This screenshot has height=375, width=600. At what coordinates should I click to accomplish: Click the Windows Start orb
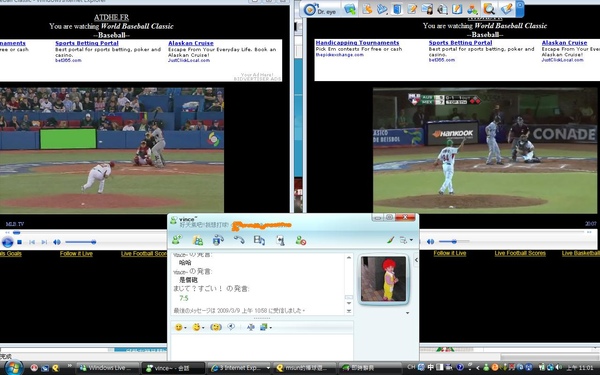(x=13, y=367)
